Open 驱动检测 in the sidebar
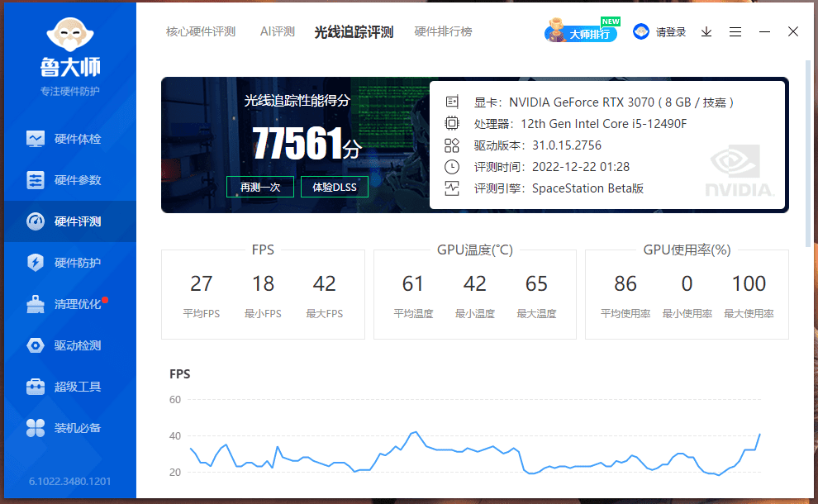 [x=70, y=345]
